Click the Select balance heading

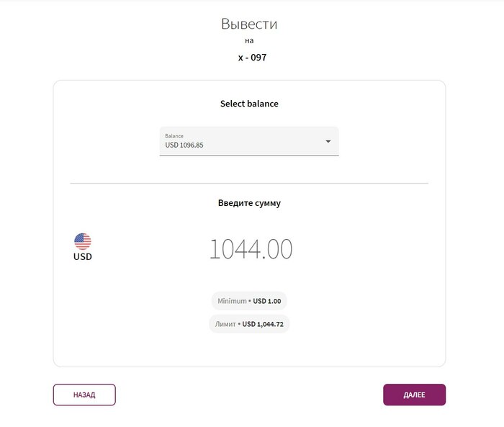(x=249, y=104)
